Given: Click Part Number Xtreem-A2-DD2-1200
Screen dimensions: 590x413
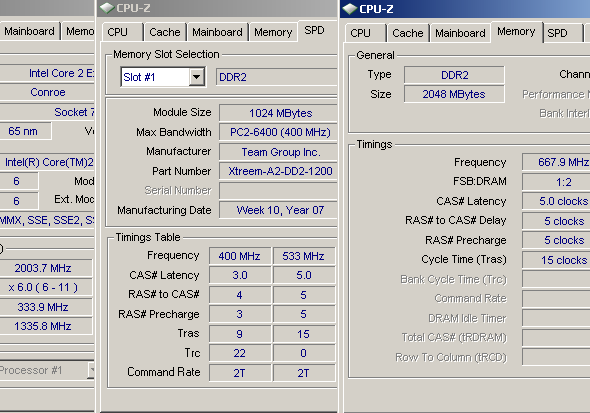Looking at the screenshot, I should pos(278,172).
